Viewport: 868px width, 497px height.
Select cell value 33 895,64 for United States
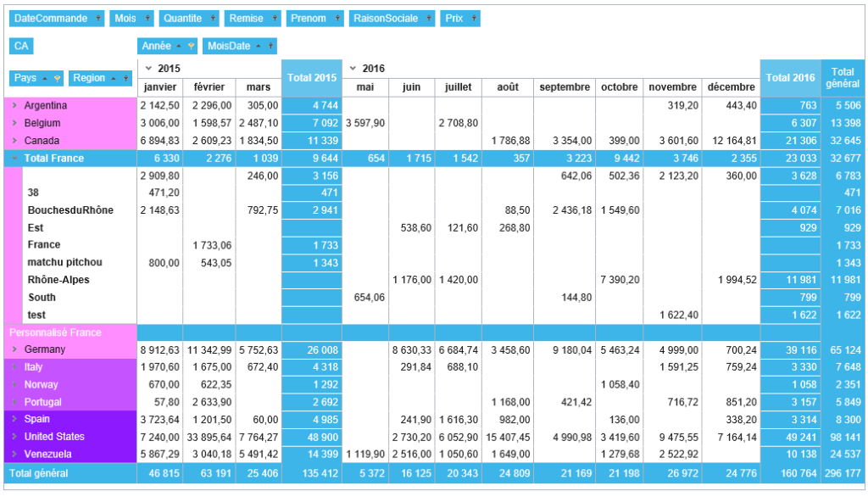click(209, 437)
